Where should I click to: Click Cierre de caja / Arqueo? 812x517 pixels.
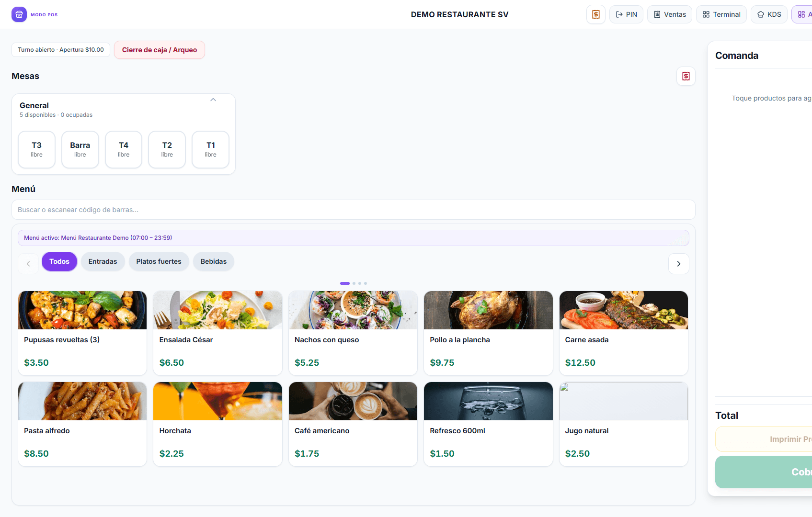(x=160, y=50)
